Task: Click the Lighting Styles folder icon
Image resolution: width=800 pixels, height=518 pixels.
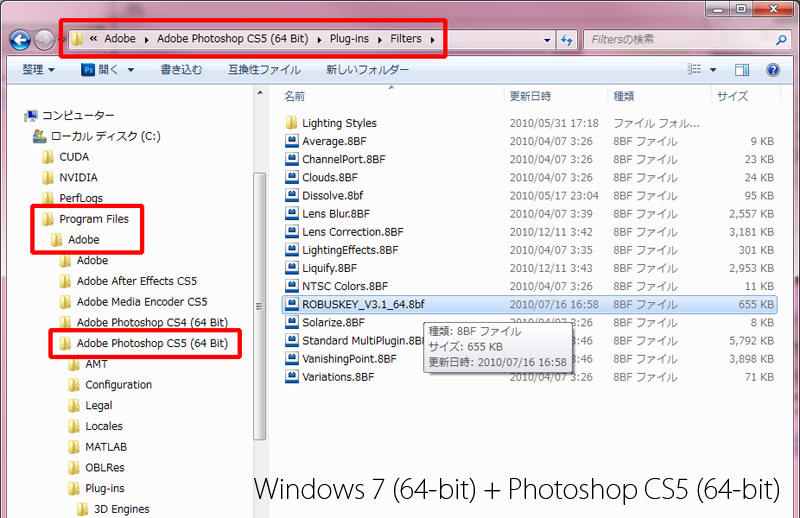Action: (x=291, y=122)
